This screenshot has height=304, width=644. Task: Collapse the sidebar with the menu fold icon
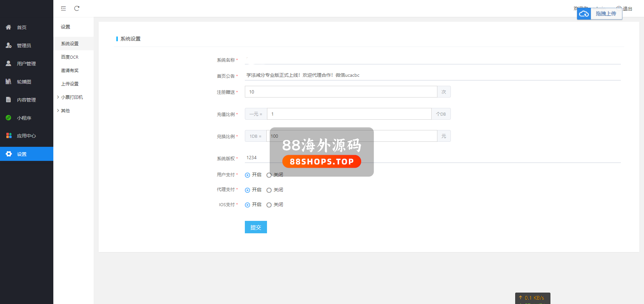click(63, 8)
